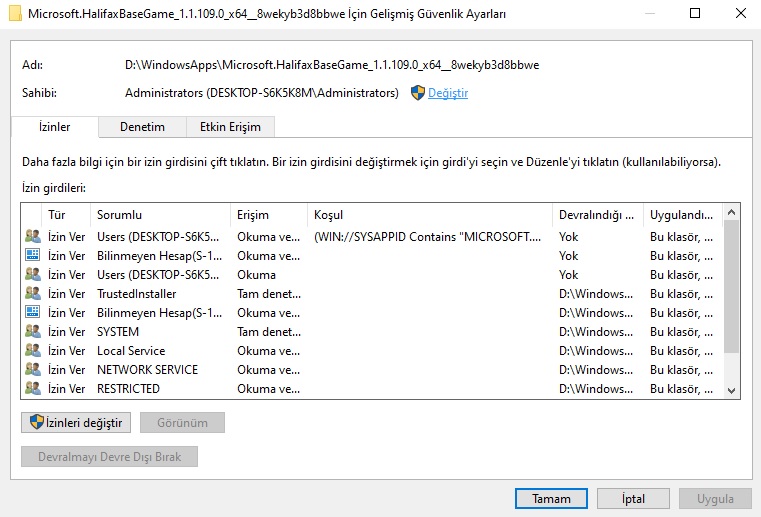
Task: Click Devralmayı Devre Dışı Bırak button
Action: (110, 456)
